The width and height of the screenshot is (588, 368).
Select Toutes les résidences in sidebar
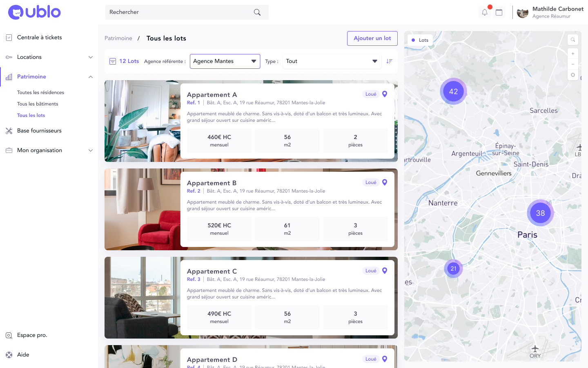pos(40,92)
